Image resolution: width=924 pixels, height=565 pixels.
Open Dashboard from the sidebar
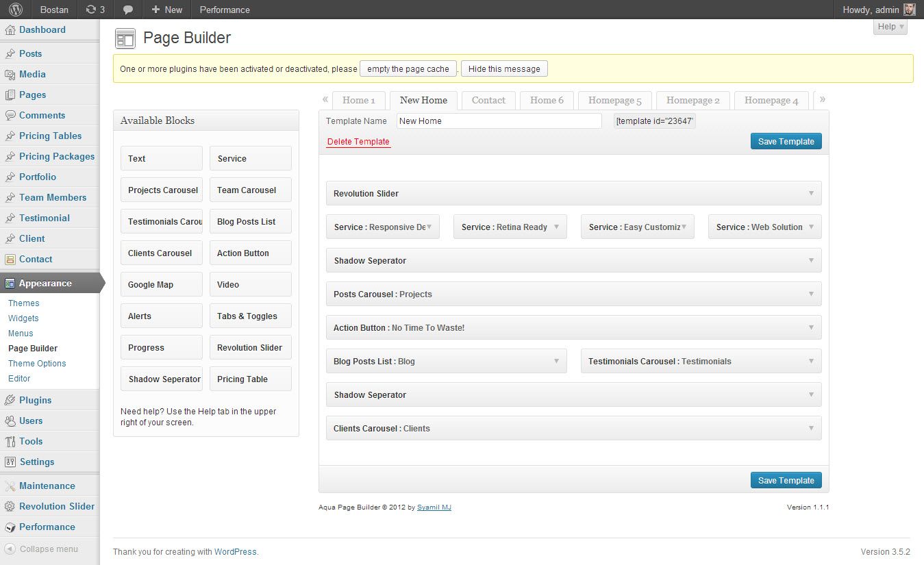pos(42,30)
